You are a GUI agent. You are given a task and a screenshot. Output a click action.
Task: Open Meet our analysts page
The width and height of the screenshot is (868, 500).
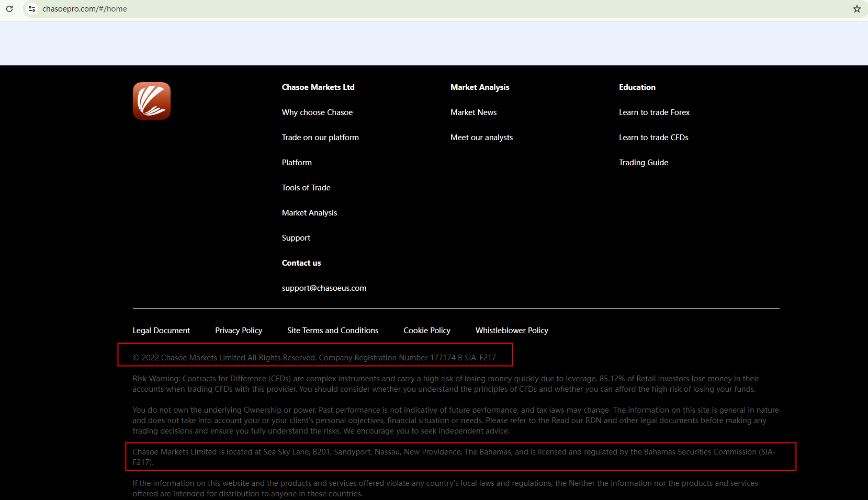(481, 138)
